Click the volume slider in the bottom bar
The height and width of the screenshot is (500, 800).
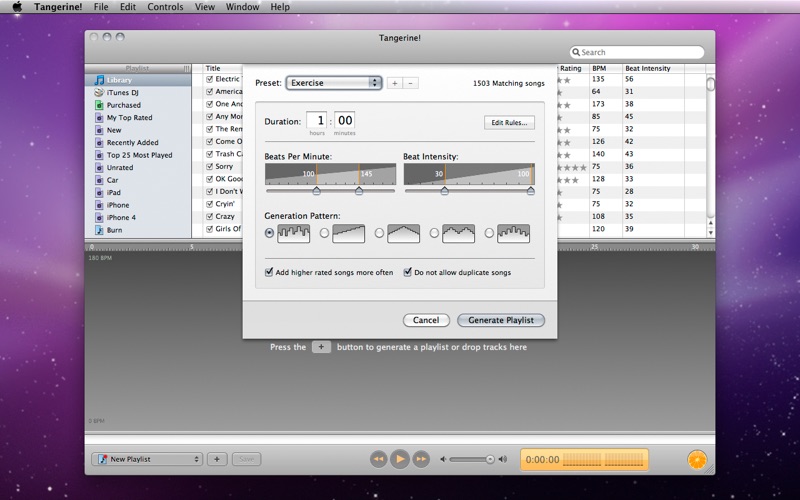click(x=471, y=459)
